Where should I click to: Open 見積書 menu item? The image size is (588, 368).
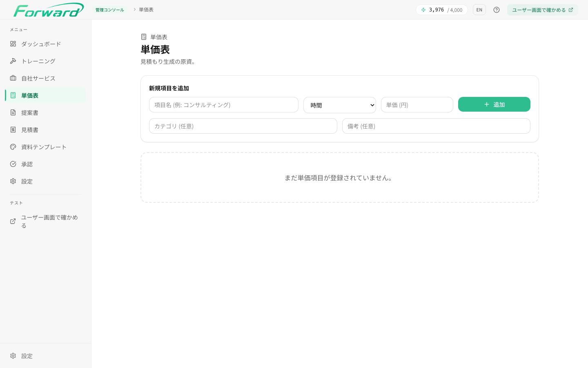tap(45, 130)
